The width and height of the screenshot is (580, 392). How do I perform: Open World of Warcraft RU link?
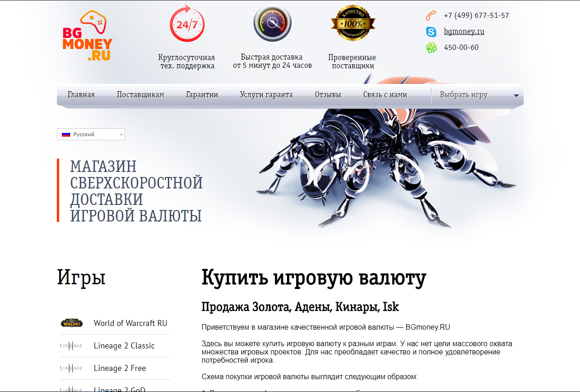coord(131,323)
